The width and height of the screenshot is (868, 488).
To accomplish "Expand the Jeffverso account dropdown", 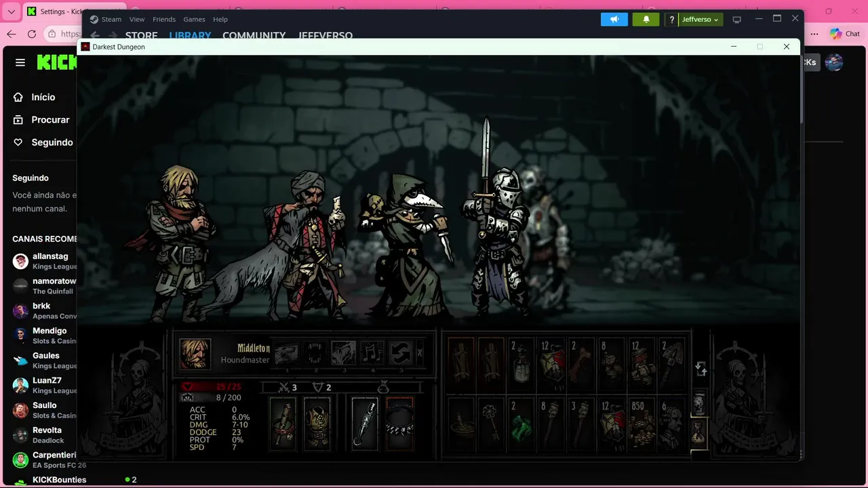I will pos(701,20).
